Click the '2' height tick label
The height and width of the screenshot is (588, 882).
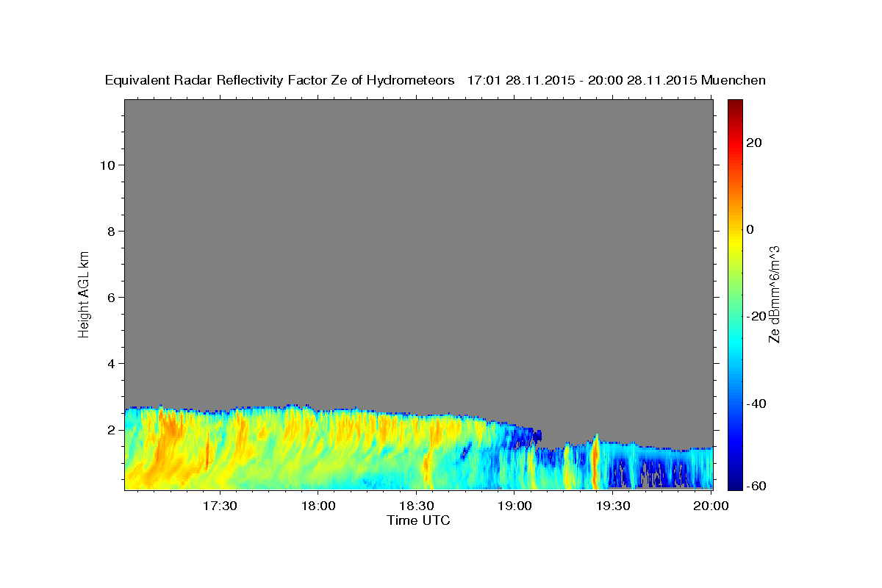click(x=111, y=429)
